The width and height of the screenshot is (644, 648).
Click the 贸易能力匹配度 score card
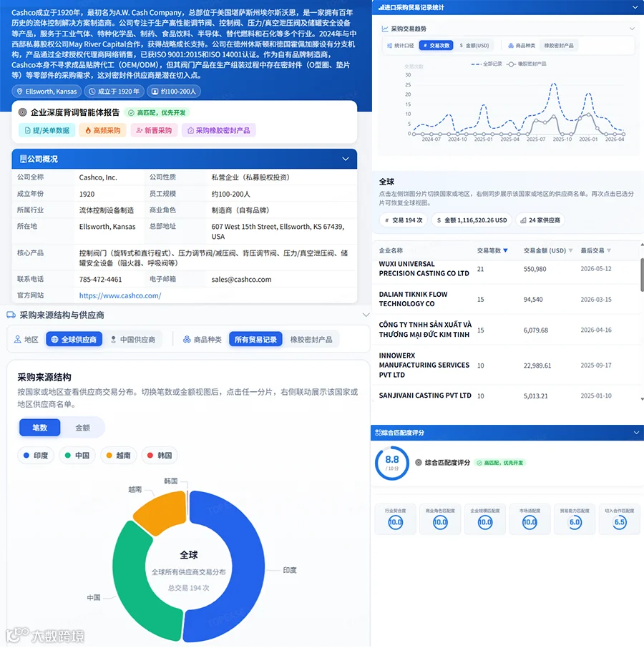(575, 519)
